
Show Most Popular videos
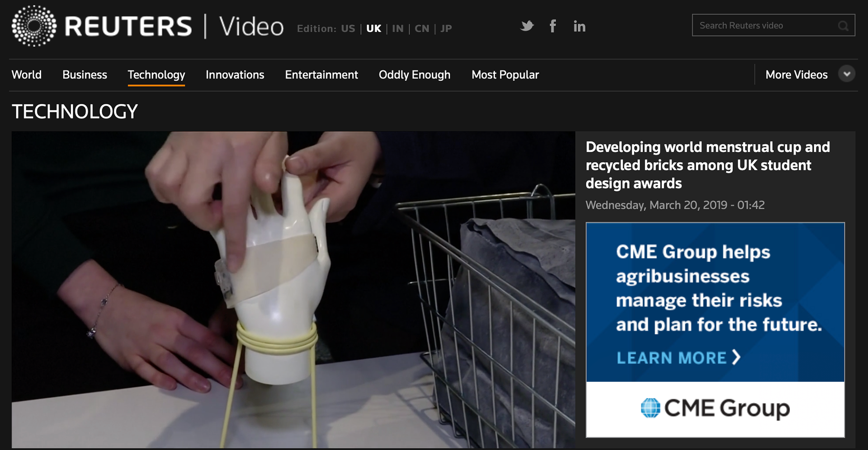tap(505, 75)
